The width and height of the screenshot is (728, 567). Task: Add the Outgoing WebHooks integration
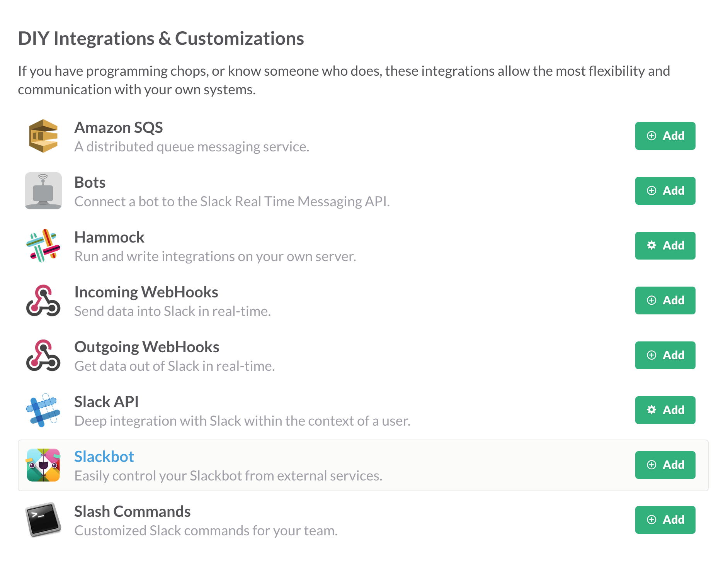coord(665,355)
